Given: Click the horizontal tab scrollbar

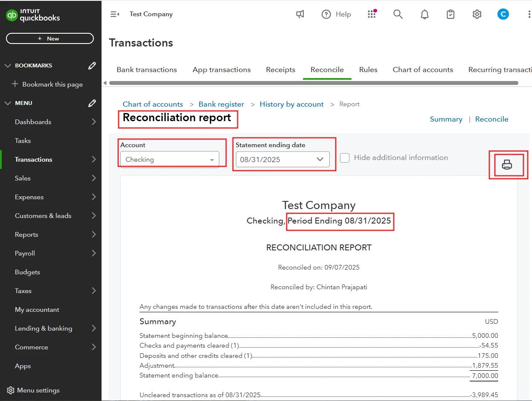Looking at the screenshot, I should coord(314,83).
